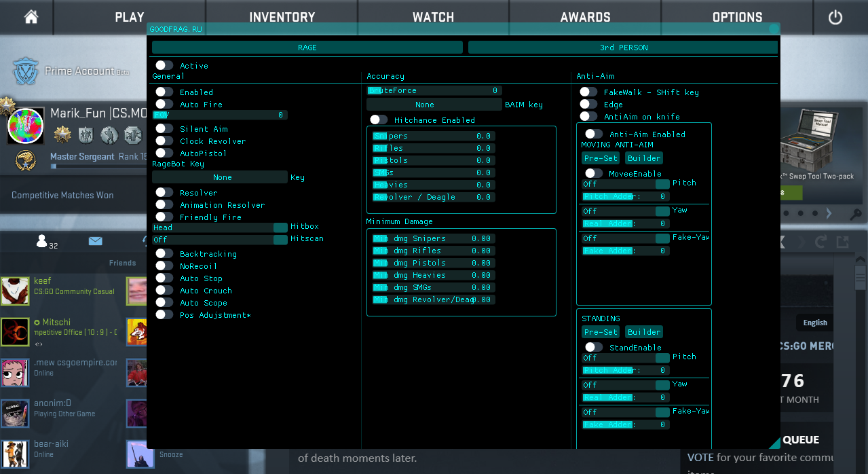Click anonim:D's friend avatar

click(x=15, y=414)
